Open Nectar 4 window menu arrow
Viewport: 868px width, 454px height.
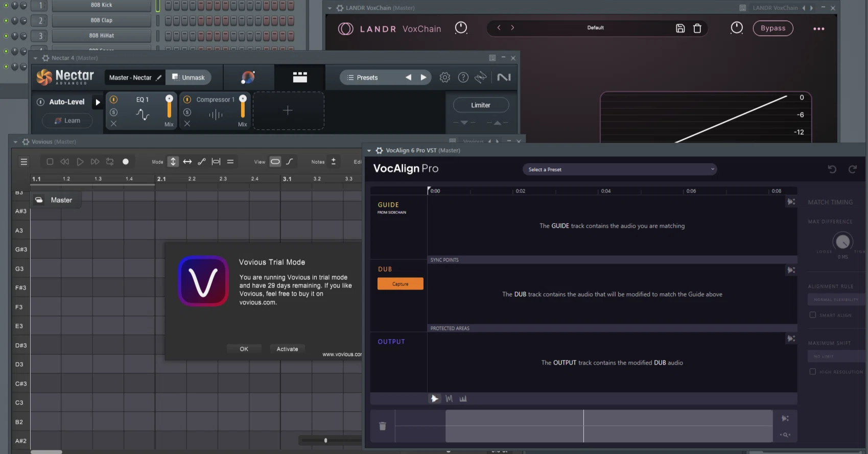click(x=35, y=58)
